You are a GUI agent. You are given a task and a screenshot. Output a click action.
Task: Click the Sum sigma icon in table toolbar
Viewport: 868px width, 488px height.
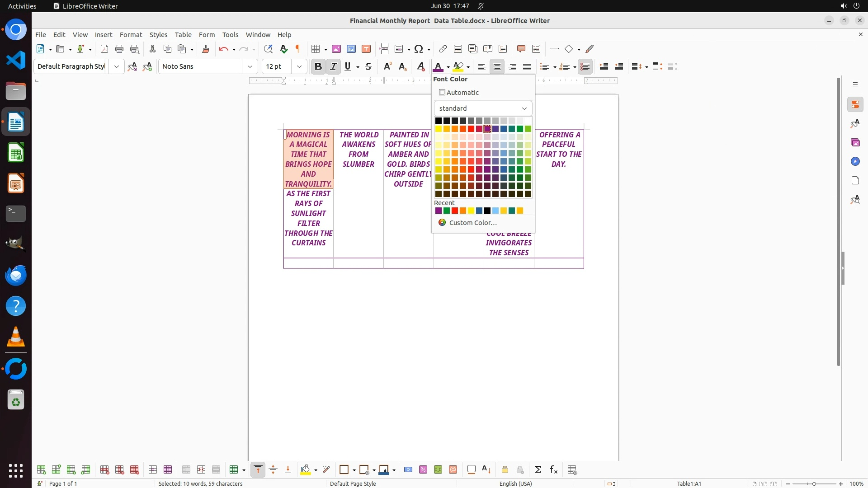coord(538,470)
